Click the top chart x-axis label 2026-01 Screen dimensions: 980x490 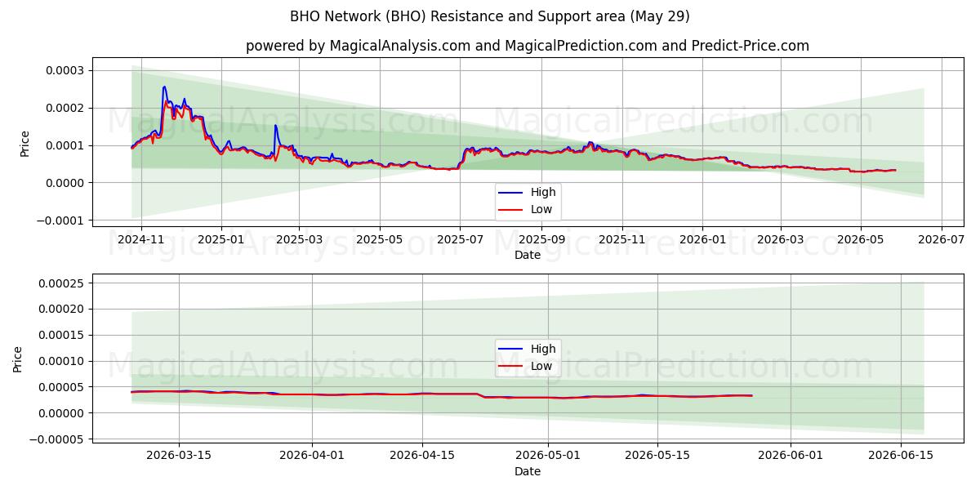(x=702, y=240)
